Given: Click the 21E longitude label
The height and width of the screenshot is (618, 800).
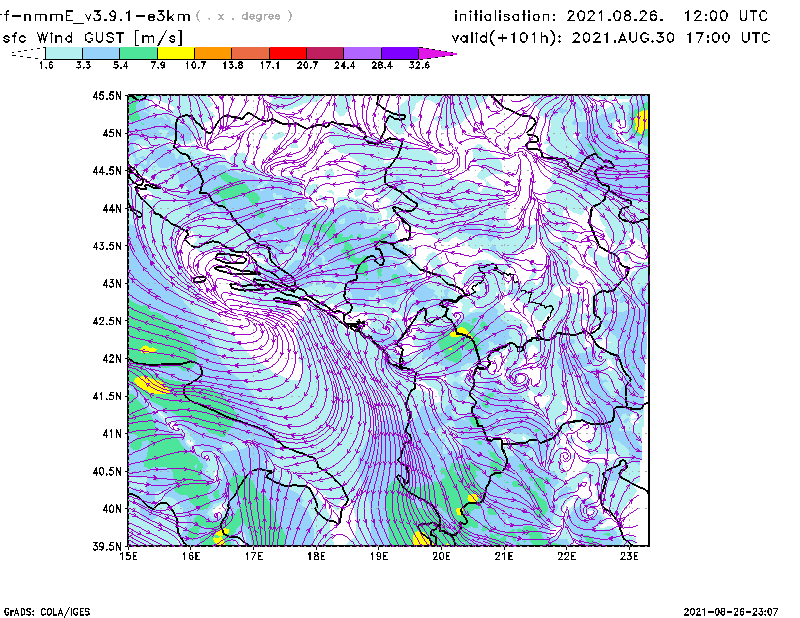Looking at the screenshot, I should [504, 556].
